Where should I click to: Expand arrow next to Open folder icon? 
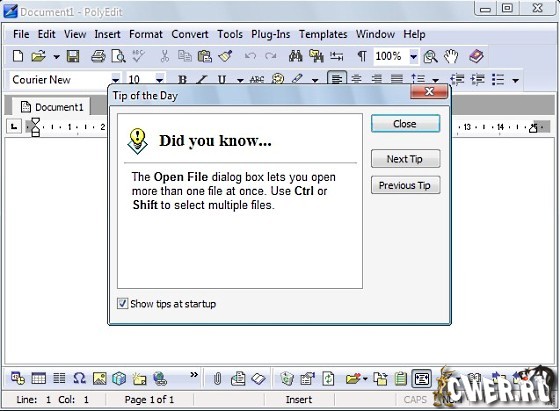(56, 56)
